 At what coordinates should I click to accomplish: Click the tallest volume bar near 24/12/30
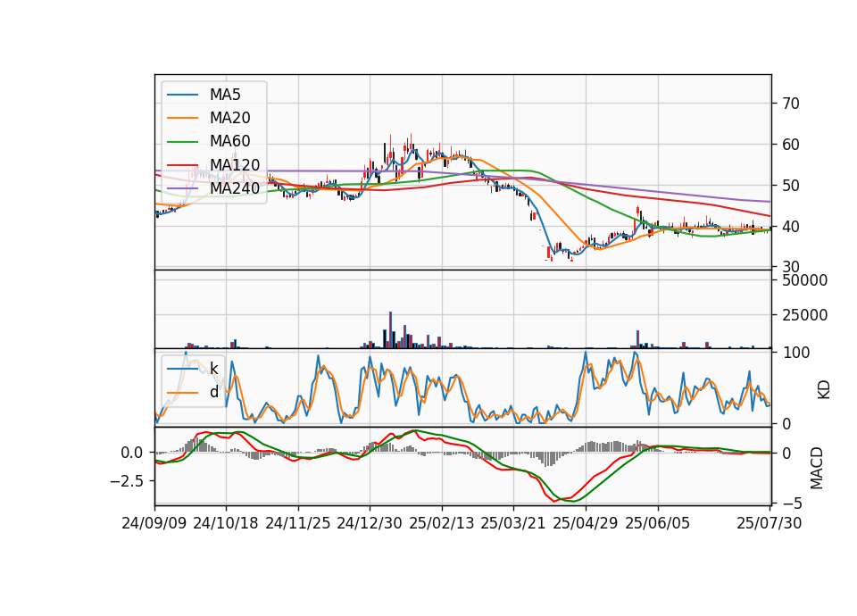[x=391, y=329]
